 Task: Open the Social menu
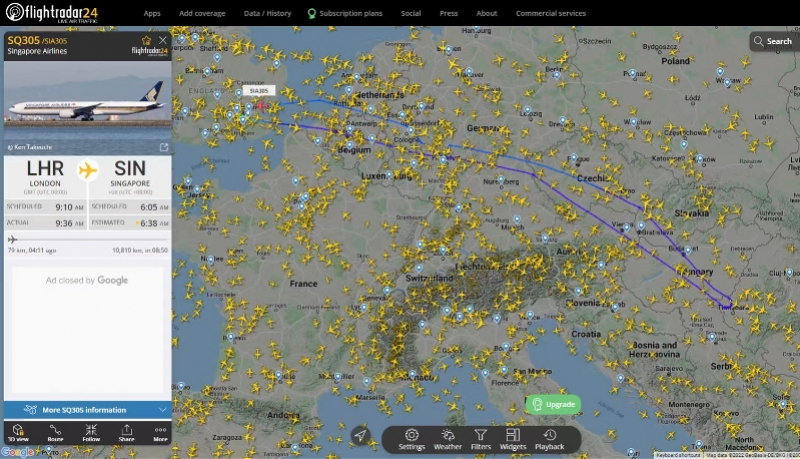pyautogui.click(x=411, y=13)
